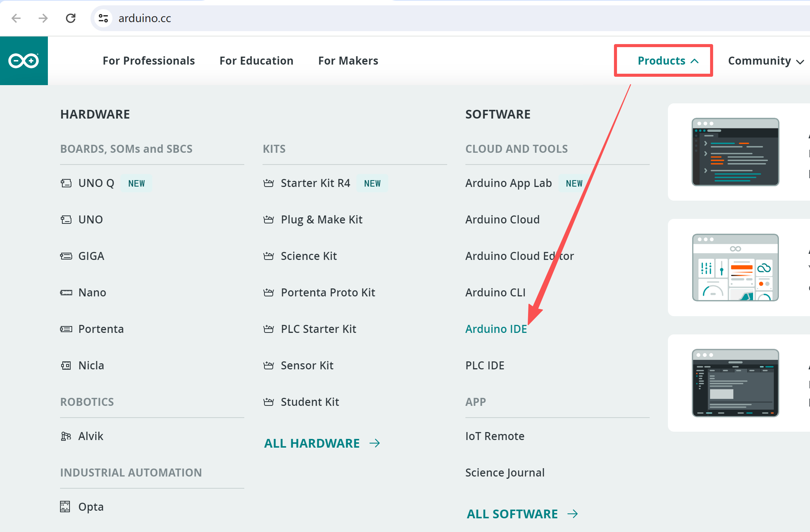The width and height of the screenshot is (810, 532).
Task: Click the browser back arrow
Action: pyautogui.click(x=16, y=18)
